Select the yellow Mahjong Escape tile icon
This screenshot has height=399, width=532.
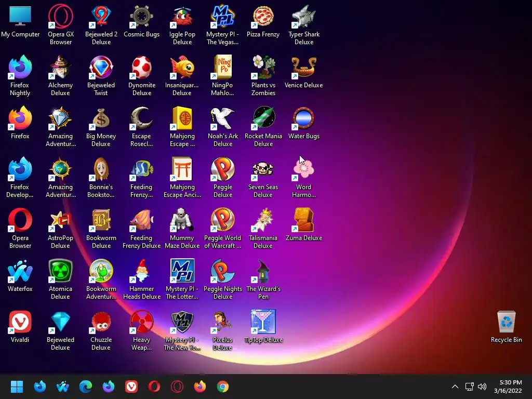pyautogui.click(x=182, y=118)
